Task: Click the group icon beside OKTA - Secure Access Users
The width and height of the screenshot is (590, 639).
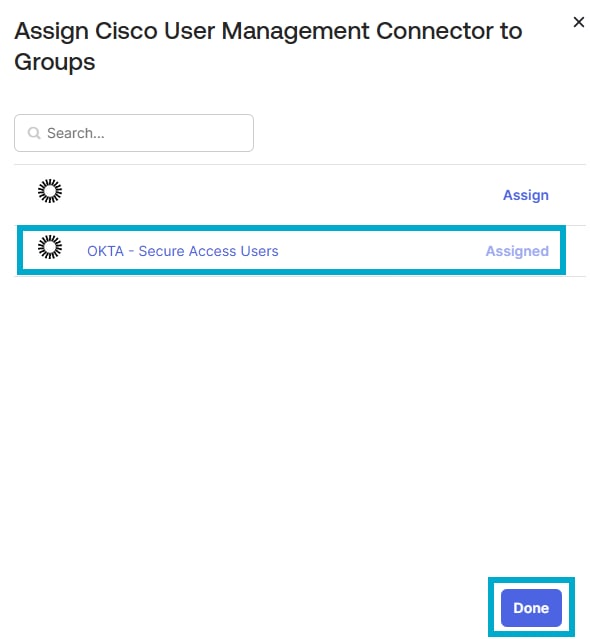Action: (x=50, y=247)
